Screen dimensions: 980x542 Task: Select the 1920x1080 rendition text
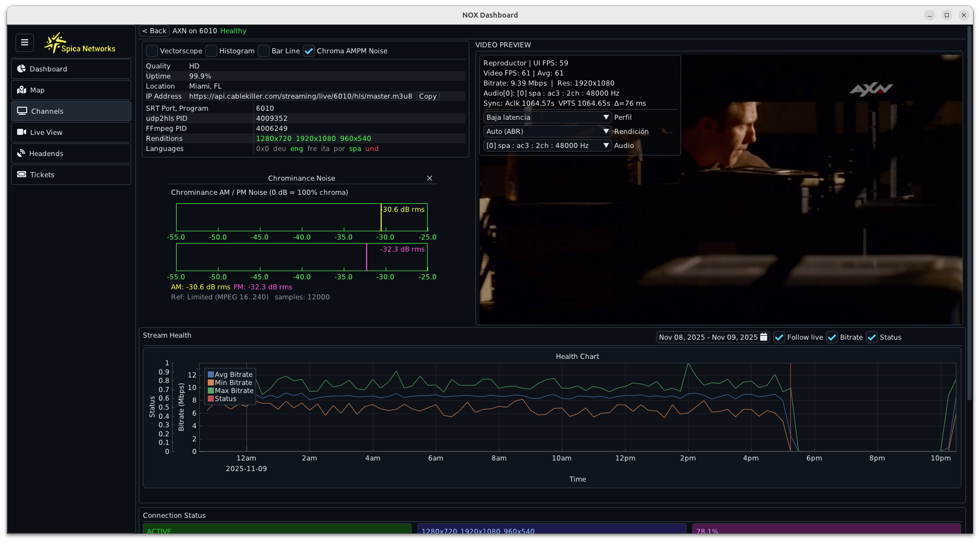316,138
